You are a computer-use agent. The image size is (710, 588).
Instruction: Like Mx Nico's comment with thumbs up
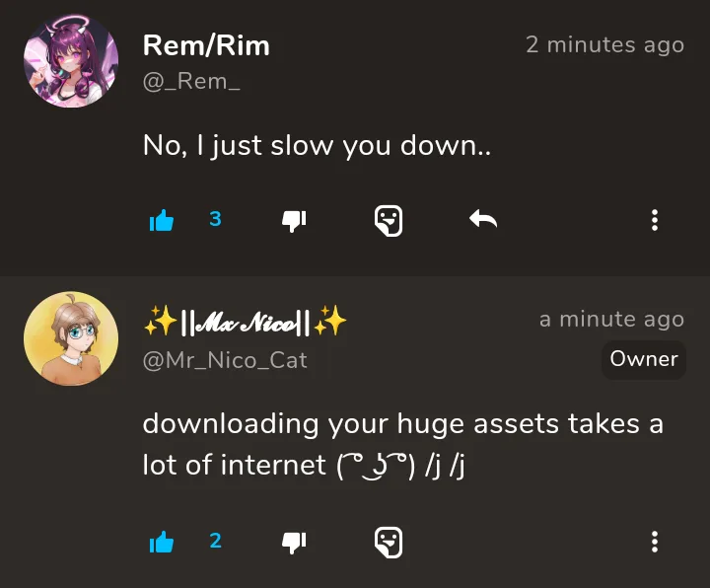162,543
